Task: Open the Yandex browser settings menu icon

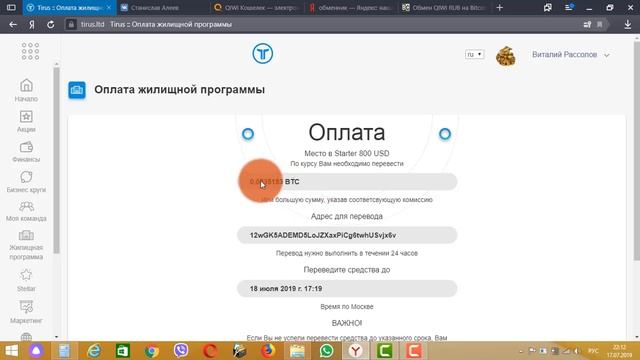Action: [569, 8]
